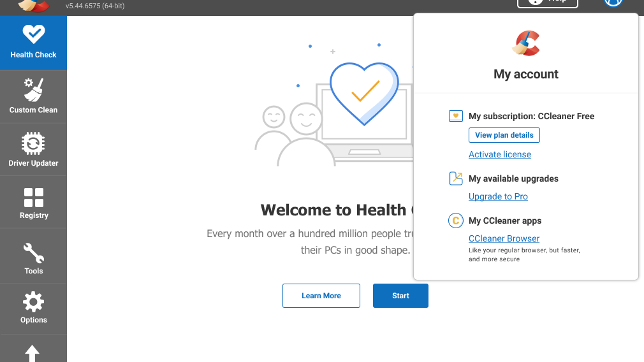Click the 'My account' title
644x362 pixels.
[525, 75]
